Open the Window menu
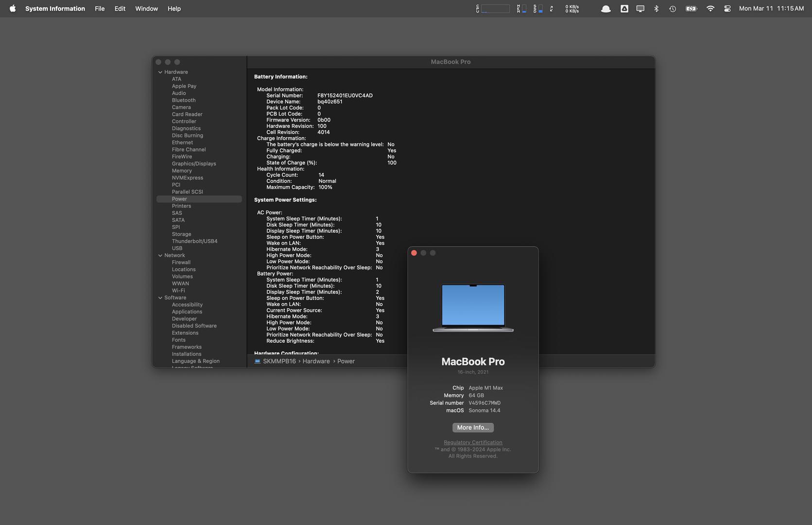This screenshot has width=812, height=525. [x=146, y=8]
